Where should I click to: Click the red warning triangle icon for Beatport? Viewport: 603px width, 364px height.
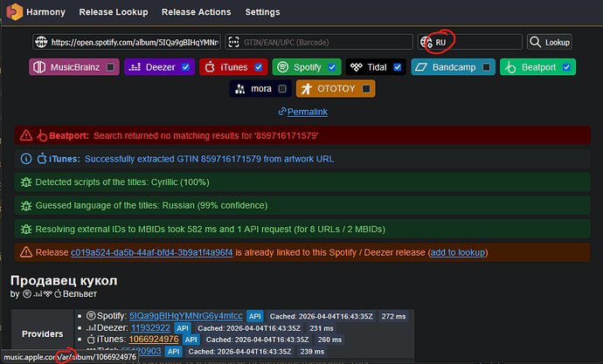point(26,135)
